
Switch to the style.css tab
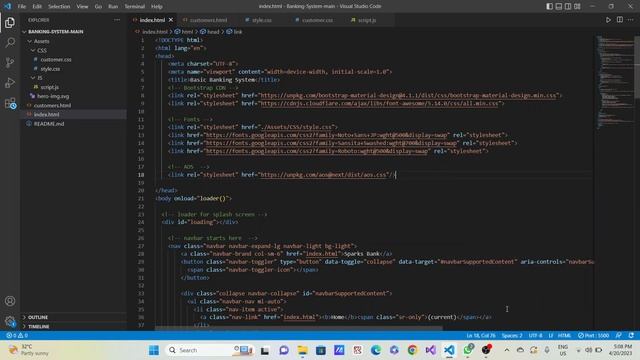coord(262,20)
